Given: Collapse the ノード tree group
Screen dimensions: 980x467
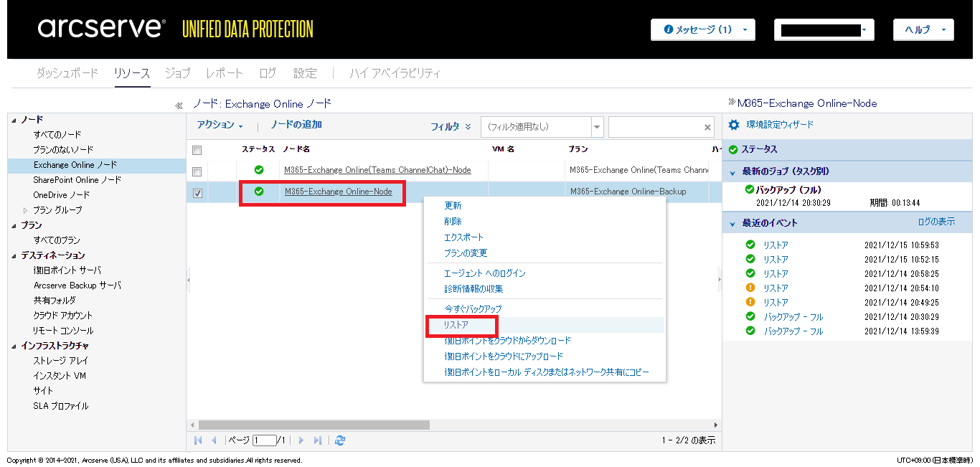Looking at the screenshot, I should [x=14, y=120].
